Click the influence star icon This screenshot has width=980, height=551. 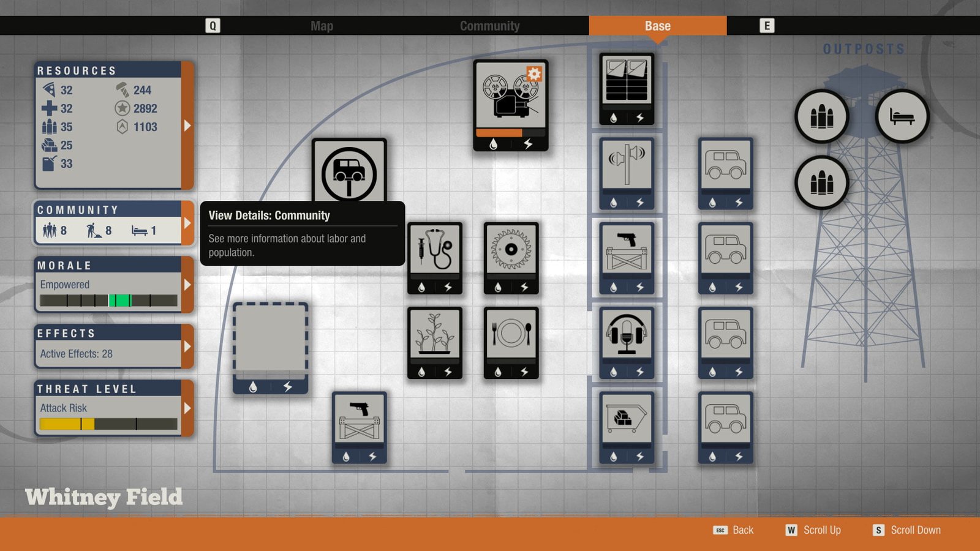[123, 108]
